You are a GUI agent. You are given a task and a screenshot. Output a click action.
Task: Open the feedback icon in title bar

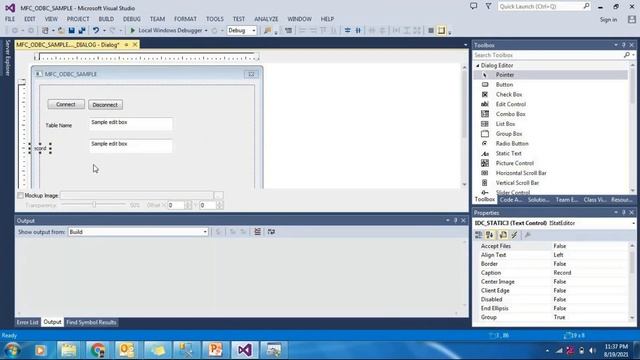click(473, 6)
